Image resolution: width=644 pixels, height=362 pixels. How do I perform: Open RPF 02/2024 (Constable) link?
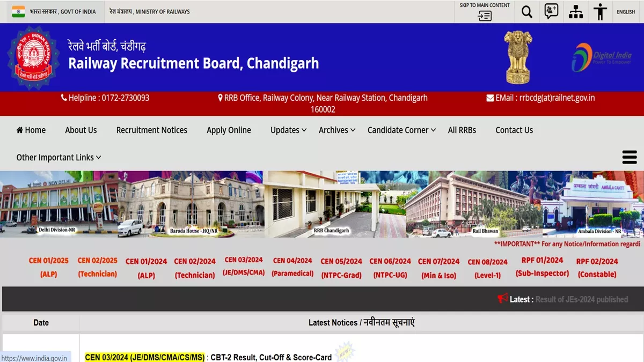pyautogui.click(x=597, y=268)
